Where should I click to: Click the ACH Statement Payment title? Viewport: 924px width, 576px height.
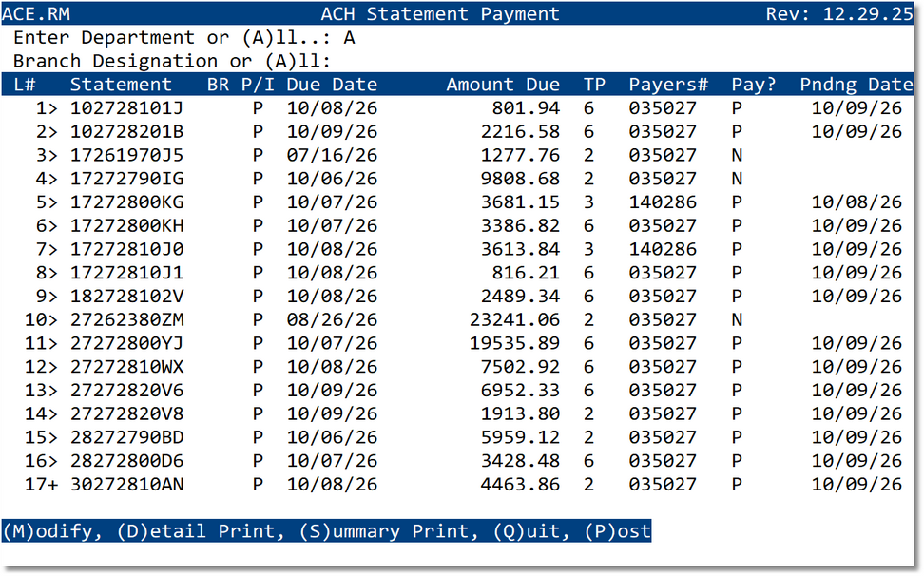click(x=439, y=13)
